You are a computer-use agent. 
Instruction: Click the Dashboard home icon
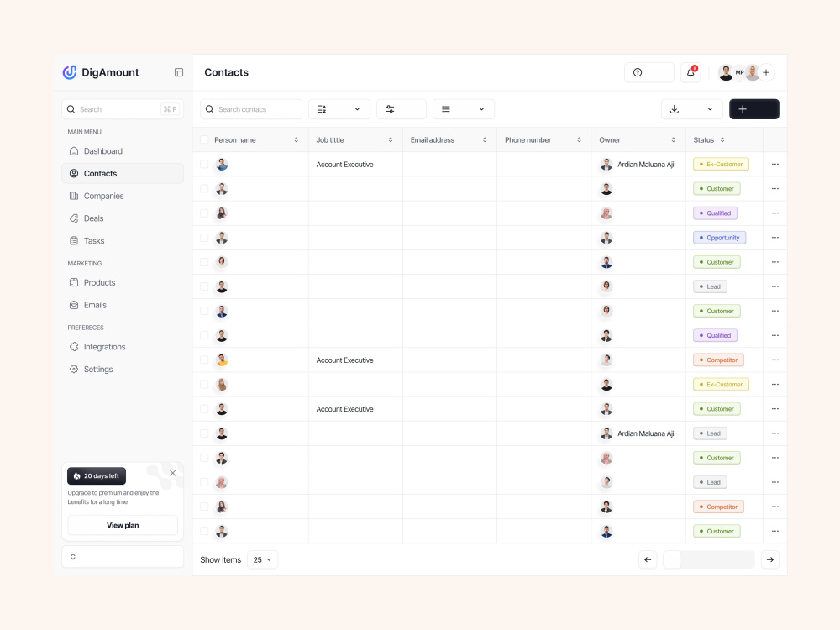coord(74,151)
